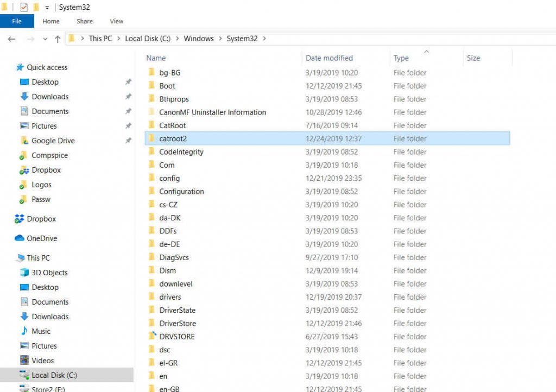Image resolution: width=556 pixels, height=392 pixels.
Task: Click the up-one-level arrow in navigation bar
Action: pyautogui.click(x=56, y=39)
